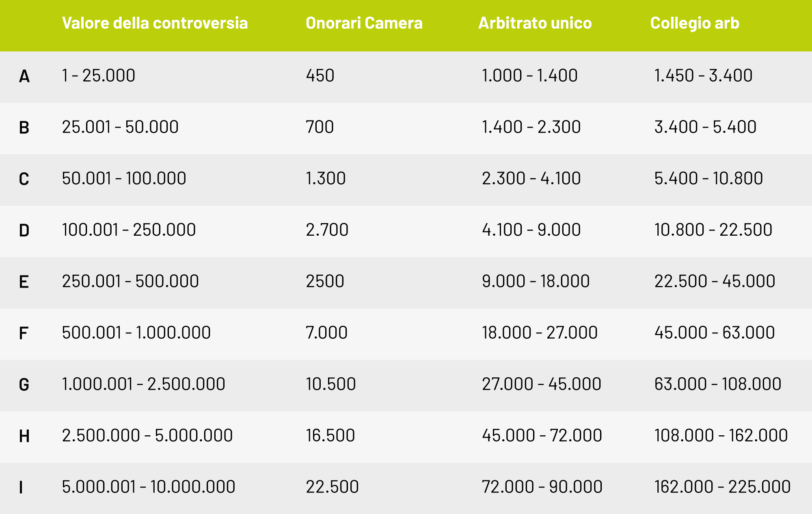Click the 1.300 fee in row C

point(326,179)
